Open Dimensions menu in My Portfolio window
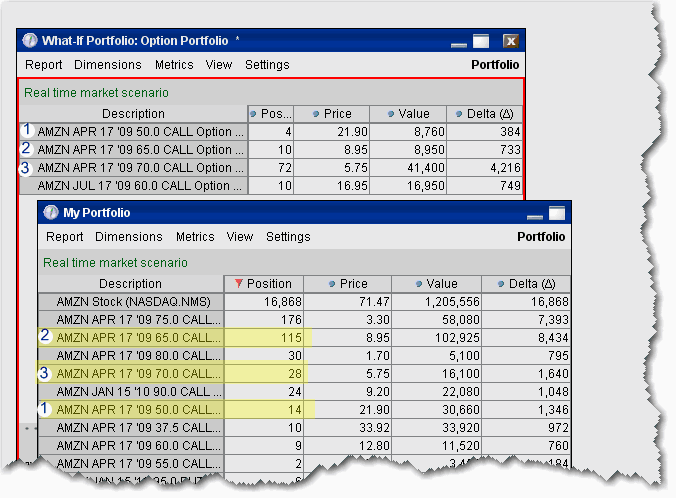This screenshot has height=498, width=676. click(x=128, y=237)
